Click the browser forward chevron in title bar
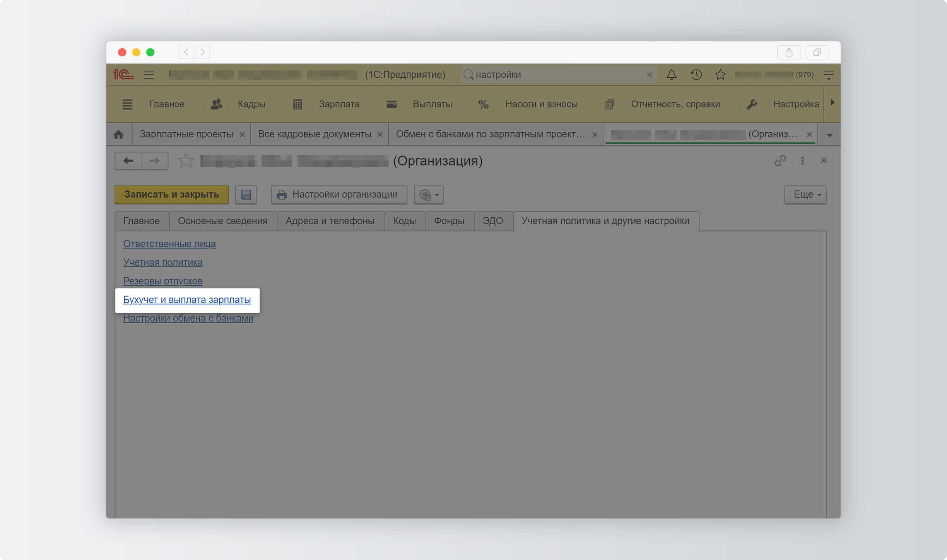 click(x=202, y=52)
